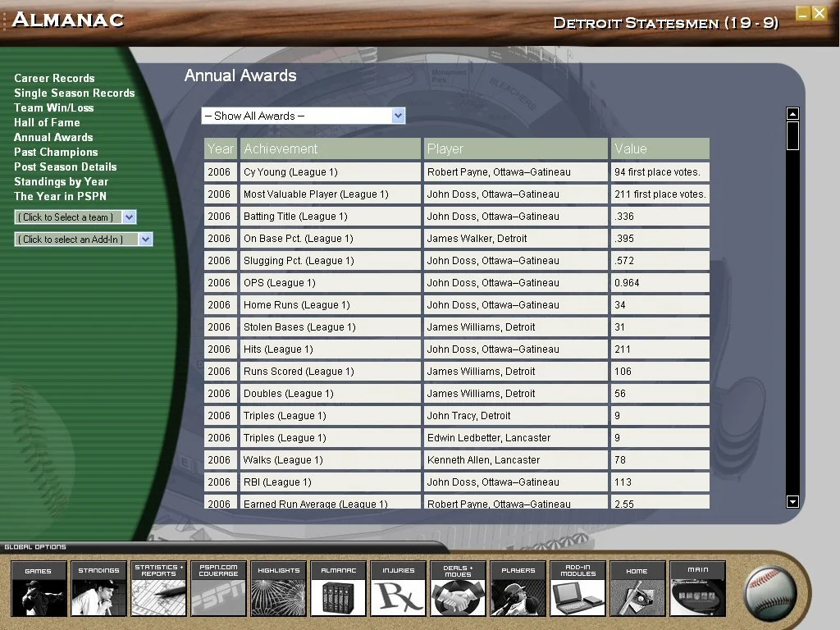Select Hall of Fame sidebar item
Screen dimensions: 840x630
pyautogui.click(x=47, y=123)
